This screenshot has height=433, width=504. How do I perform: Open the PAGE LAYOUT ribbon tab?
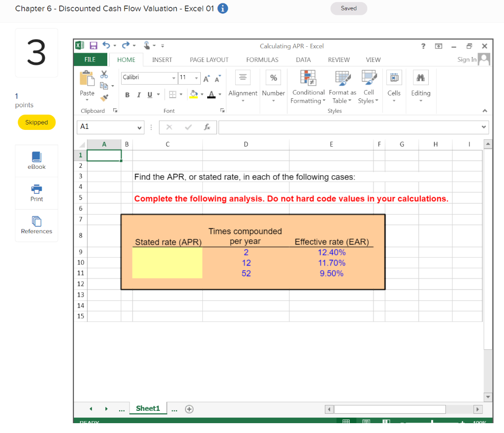click(209, 60)
